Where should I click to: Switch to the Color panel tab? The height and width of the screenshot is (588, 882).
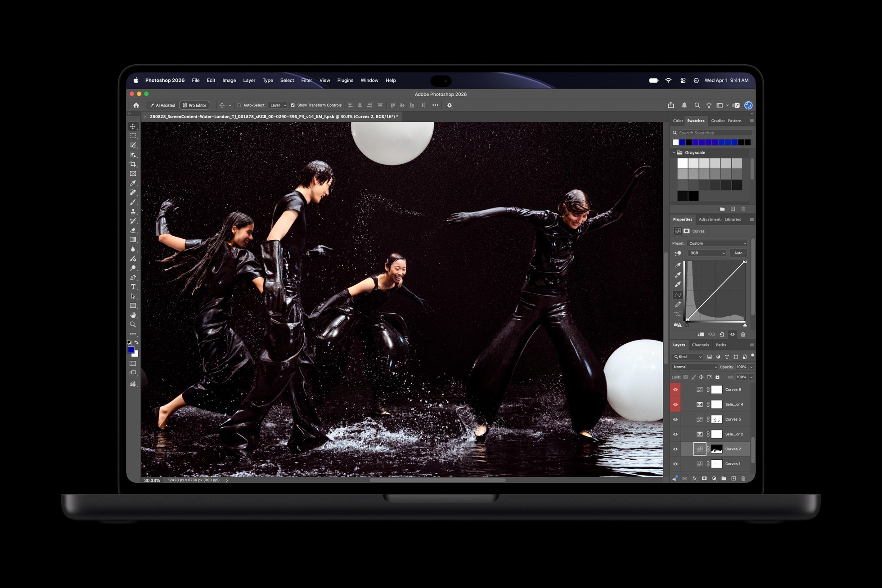pyautogui.click(x=678, y=121)
